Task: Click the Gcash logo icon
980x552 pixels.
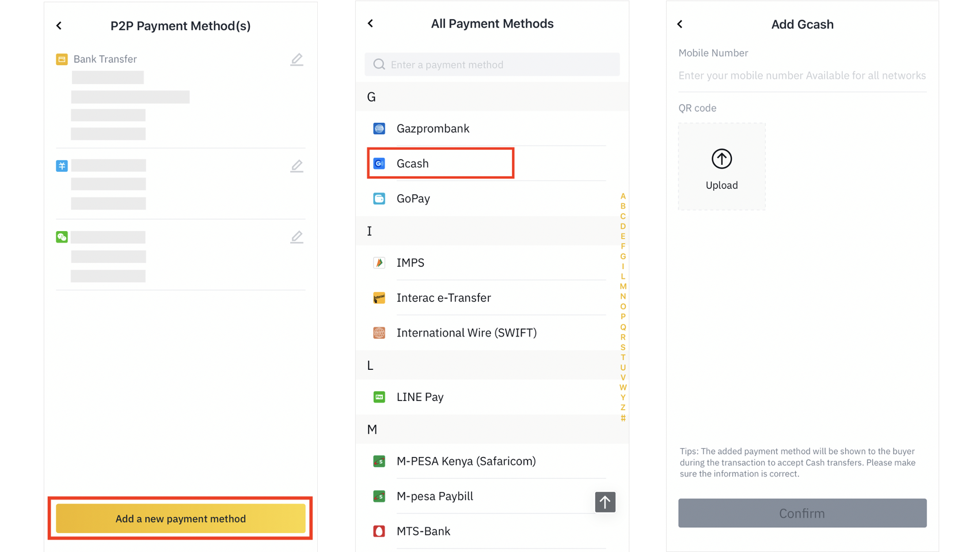Action: [x=379, y=164]
